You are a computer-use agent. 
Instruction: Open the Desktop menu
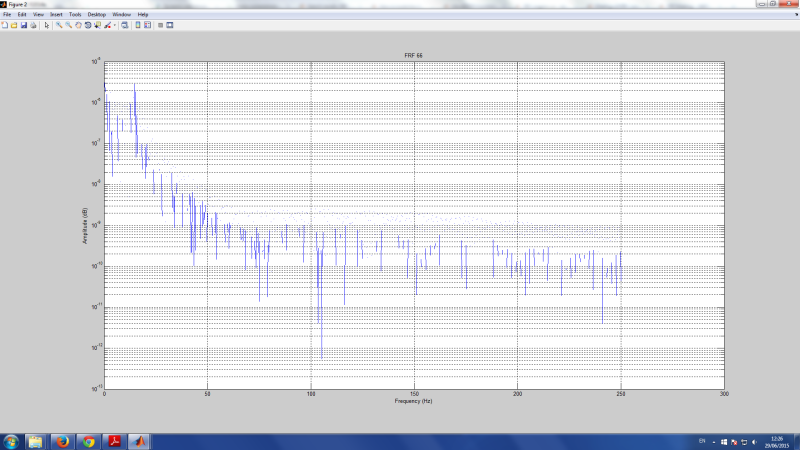click(96, 14)
